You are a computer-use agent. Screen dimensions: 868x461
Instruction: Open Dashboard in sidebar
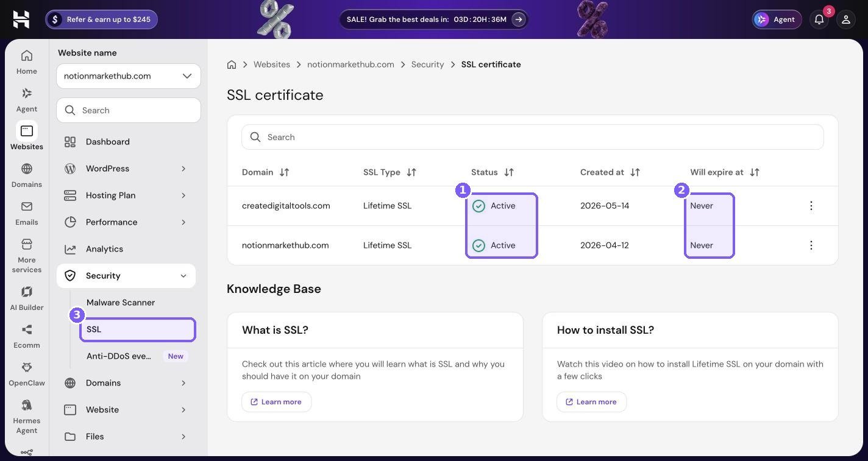126,142
